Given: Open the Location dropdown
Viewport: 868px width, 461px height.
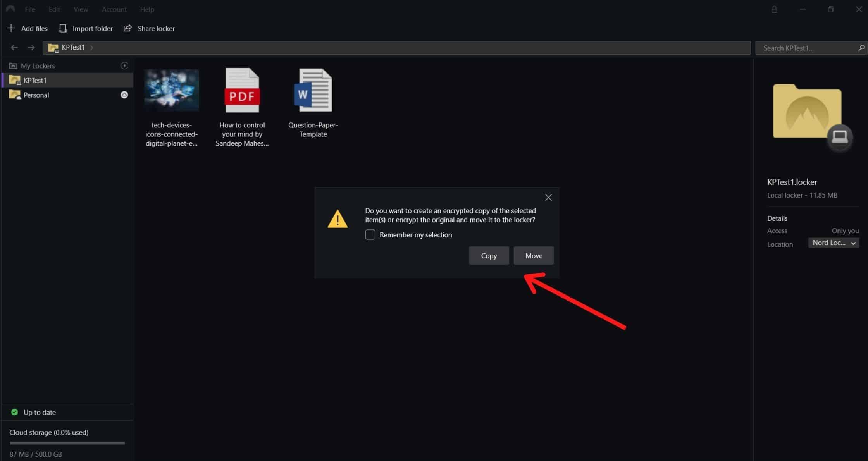Looking at the screenshot, I should [834, 243].
